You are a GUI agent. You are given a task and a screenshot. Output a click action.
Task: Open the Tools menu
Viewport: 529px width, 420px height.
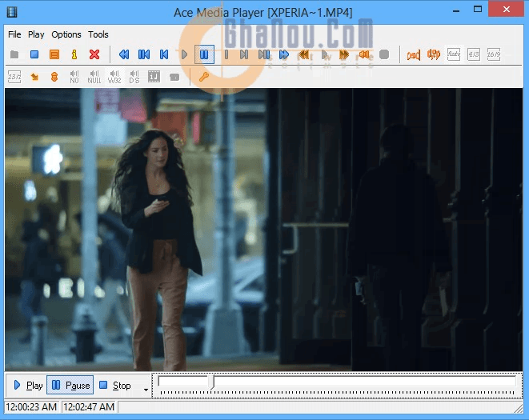(98, 34)
